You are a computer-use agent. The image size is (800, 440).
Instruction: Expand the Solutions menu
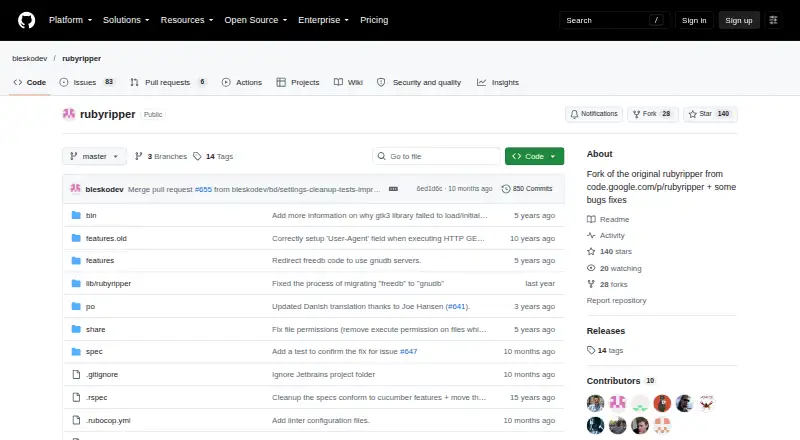coord(126,20)
